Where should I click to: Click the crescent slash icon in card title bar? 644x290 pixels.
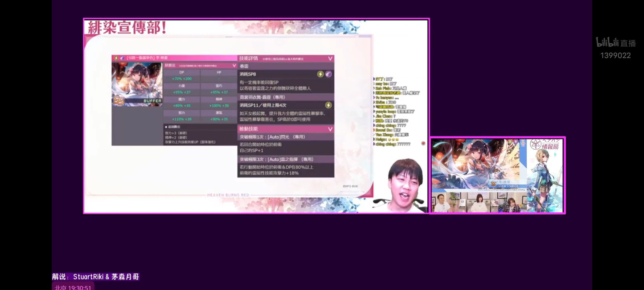122,58
